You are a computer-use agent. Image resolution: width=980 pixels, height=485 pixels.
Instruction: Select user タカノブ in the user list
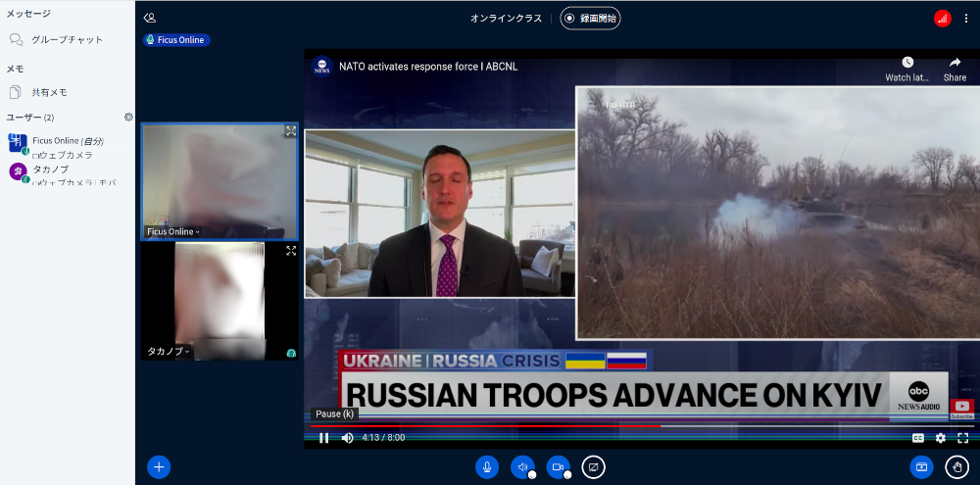[67, 175]
